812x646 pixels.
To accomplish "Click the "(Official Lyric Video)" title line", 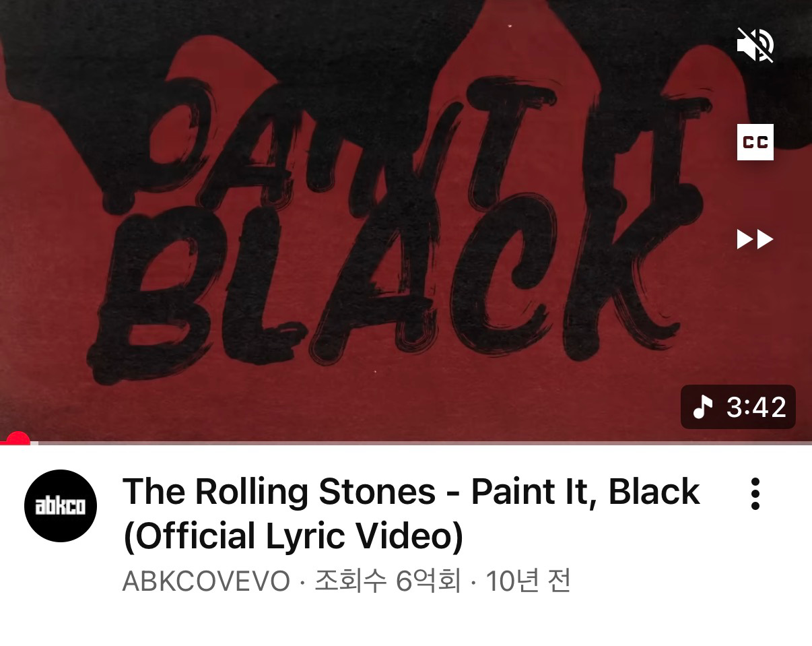I will click(x=293, y=537).
